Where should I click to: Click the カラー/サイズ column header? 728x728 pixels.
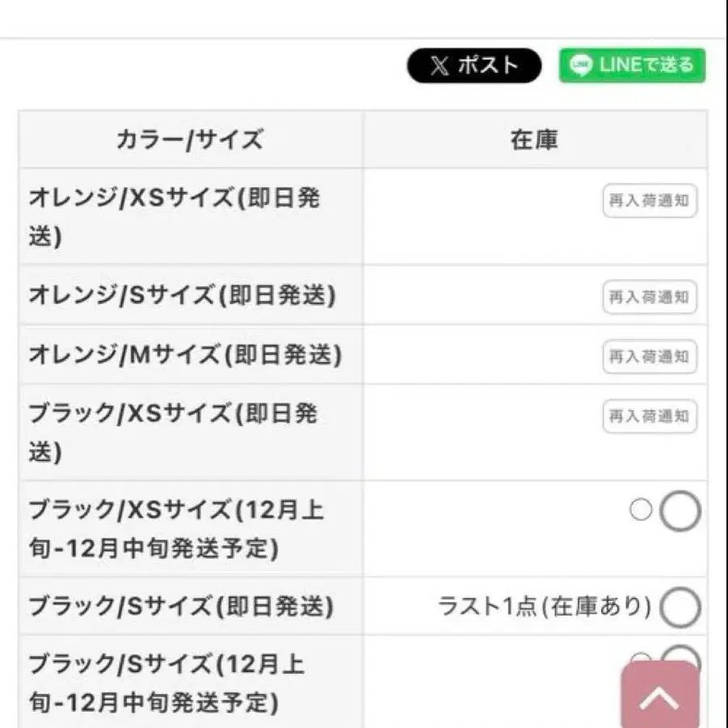[x=190, y=140]
